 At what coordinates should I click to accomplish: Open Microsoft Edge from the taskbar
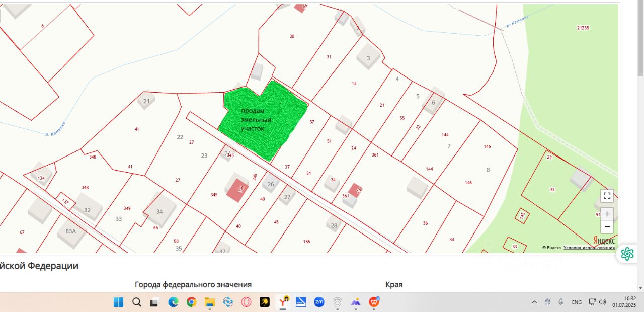[173, 302]
